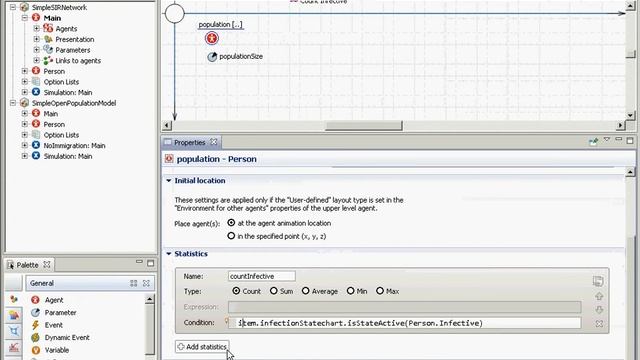Delete the countInfective statistic

coord(599,324)
